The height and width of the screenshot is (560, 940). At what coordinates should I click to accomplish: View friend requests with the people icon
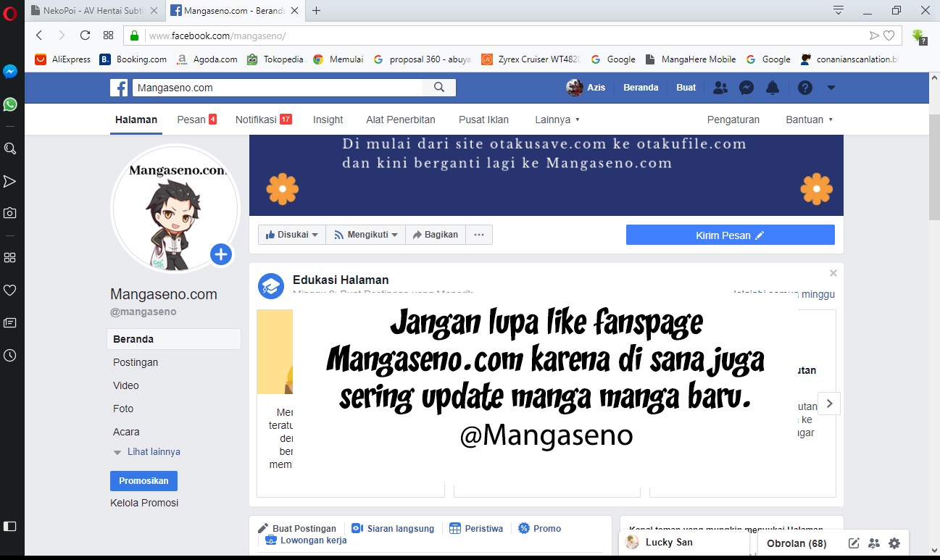(720, 87)
